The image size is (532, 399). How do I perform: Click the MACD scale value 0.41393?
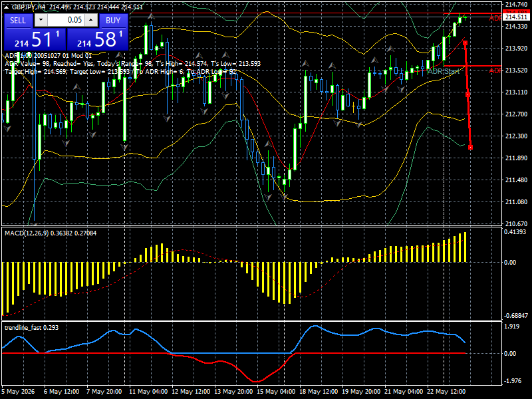515,231
